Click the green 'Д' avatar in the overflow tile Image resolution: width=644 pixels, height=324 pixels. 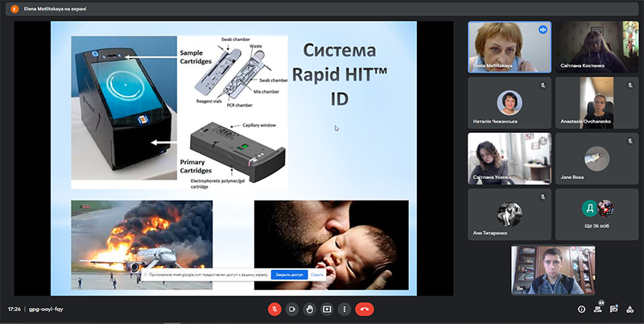coord(590,209)
